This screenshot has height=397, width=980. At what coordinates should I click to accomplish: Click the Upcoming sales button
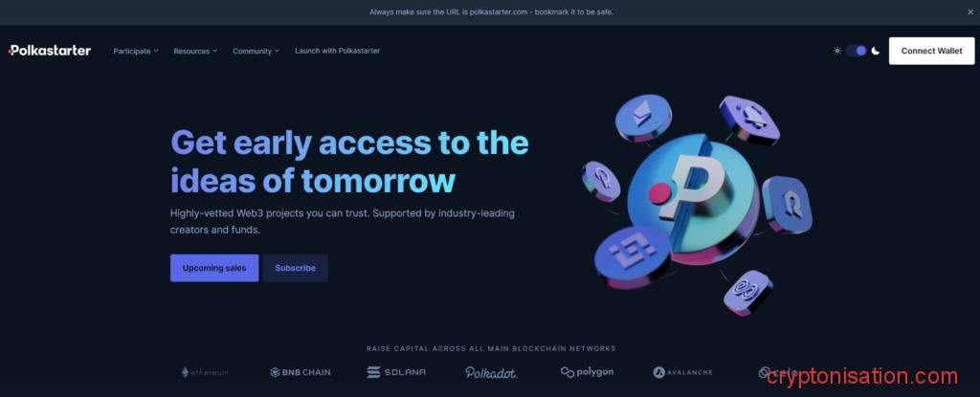pyautogui.click(x=214, y=268)
